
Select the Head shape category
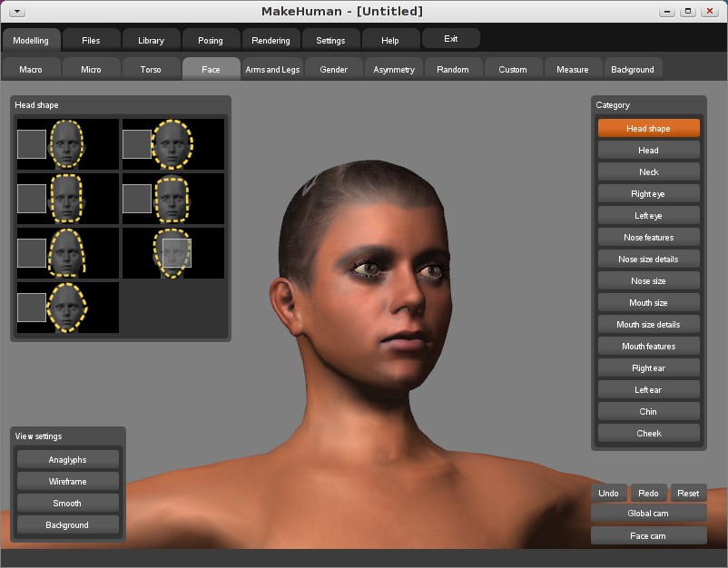pos(649,128)
